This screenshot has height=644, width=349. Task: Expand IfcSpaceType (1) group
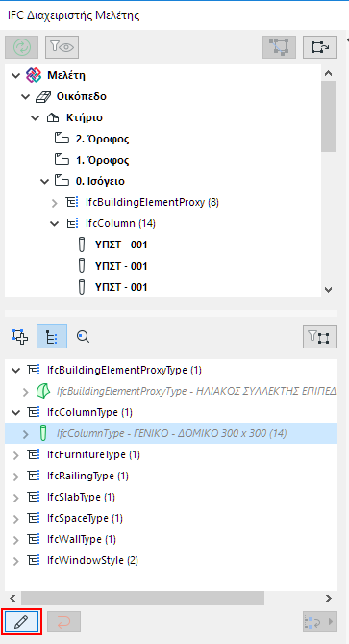(x=16, y=519)
